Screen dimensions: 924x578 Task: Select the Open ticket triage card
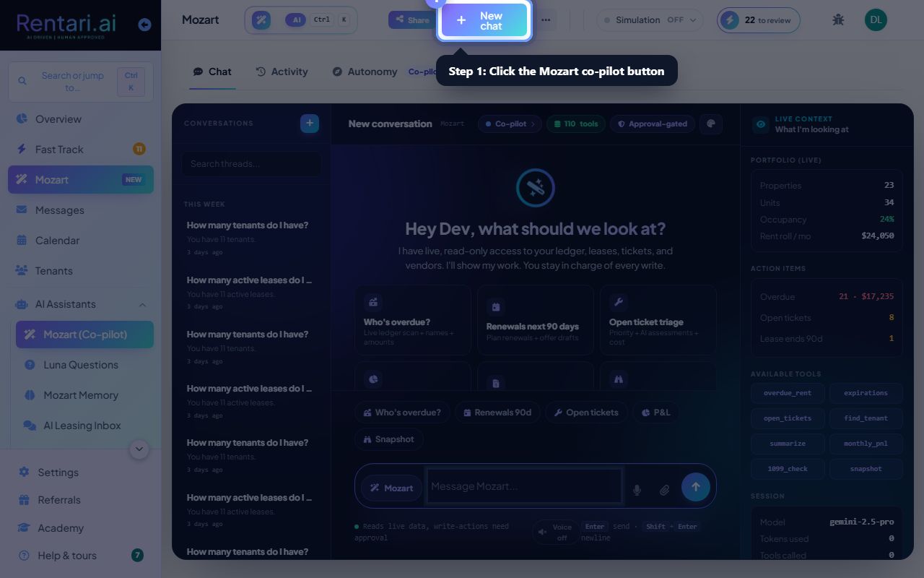pyautogui.click(x=658, y=320)
